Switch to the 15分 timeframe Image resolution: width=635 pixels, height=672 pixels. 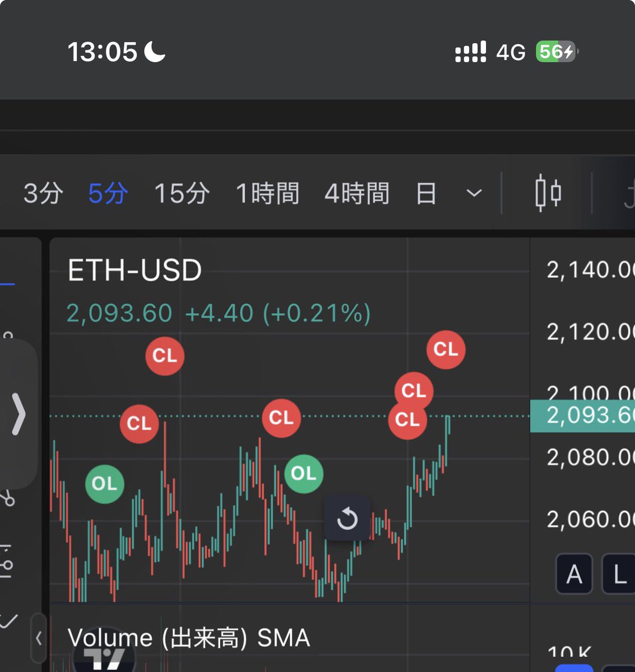[181, 194]
